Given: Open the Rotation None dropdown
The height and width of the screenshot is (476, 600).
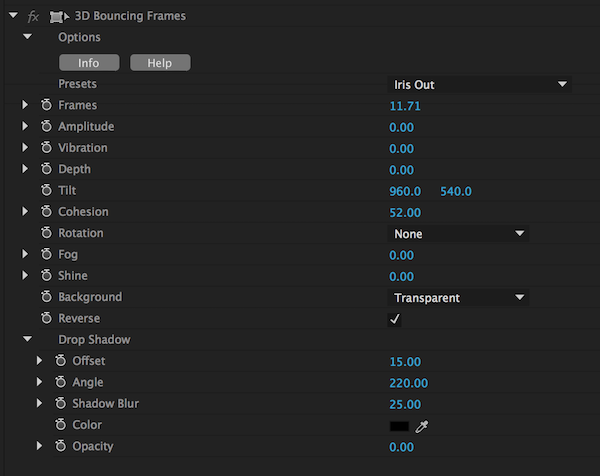Looking at the screenshot, I should pyautogui.click(x=458, y=234).
